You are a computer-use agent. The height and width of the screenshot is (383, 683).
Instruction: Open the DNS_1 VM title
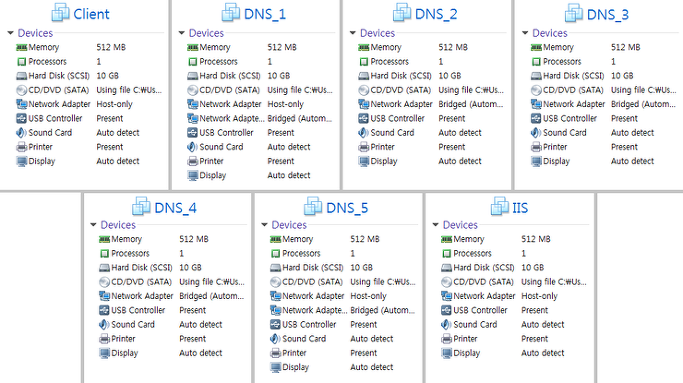pos(264,14)
